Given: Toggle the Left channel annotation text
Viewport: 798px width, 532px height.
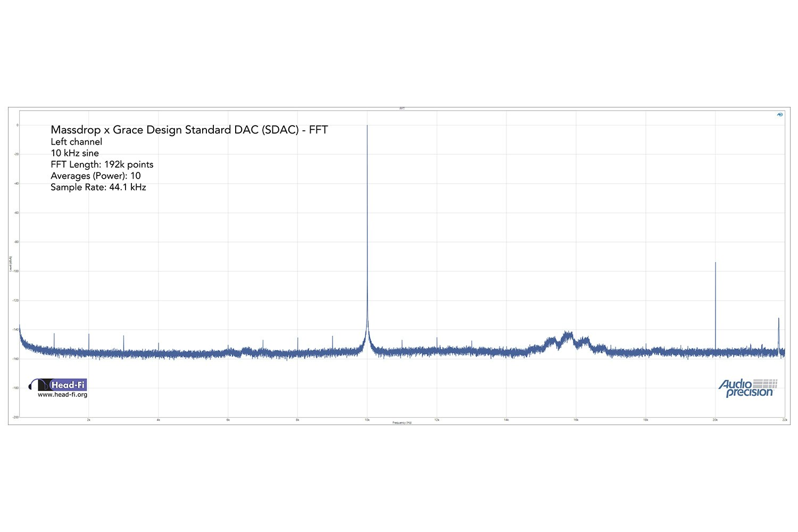Looking at the screenshot, I should [x=76, y=142].
